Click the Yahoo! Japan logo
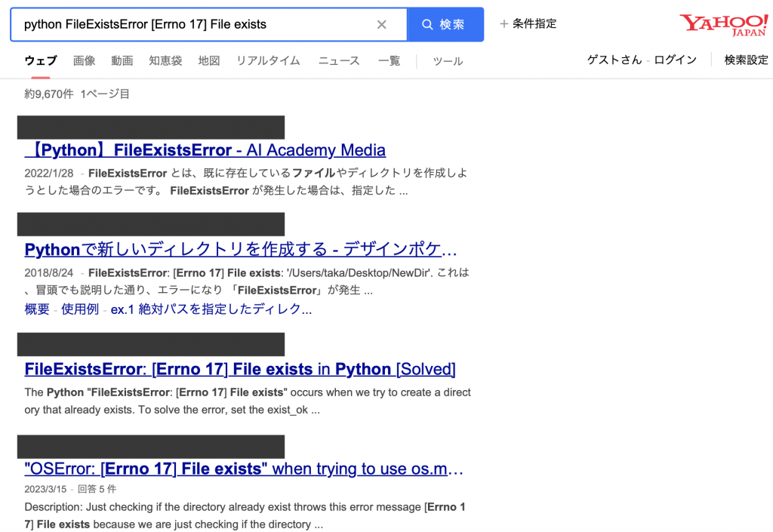773x532 pixels. 722,24
